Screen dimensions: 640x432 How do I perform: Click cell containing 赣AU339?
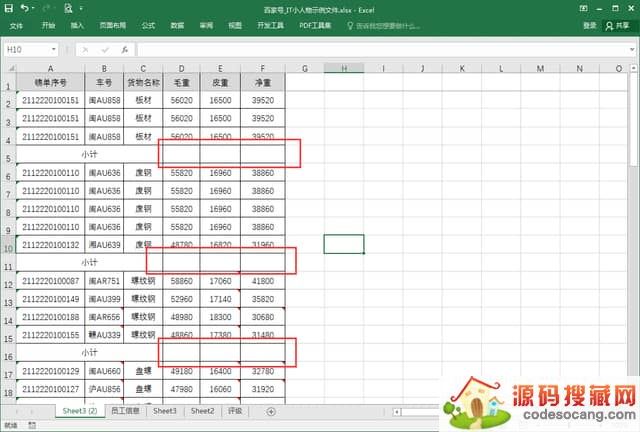(x=104, y=335)
